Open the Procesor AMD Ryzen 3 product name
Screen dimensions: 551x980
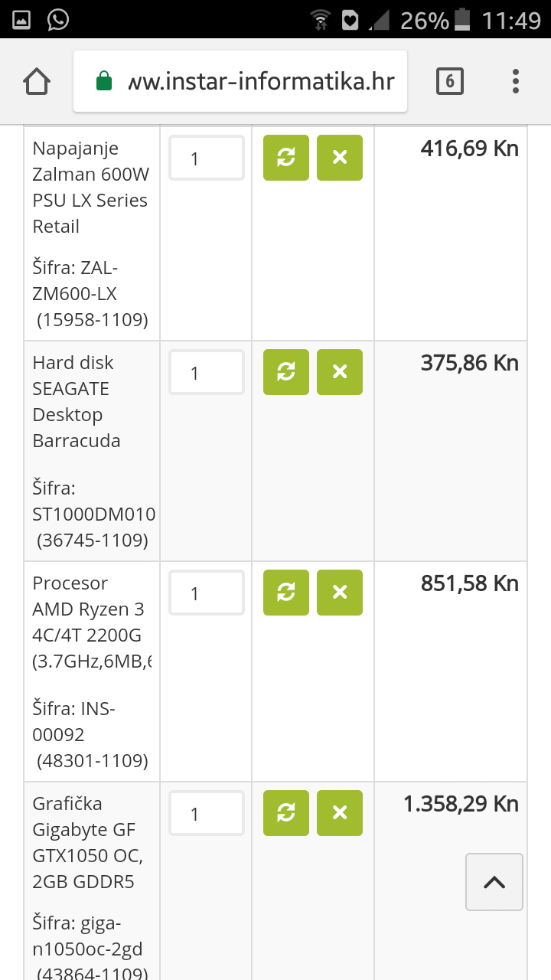tap(88, 609)
